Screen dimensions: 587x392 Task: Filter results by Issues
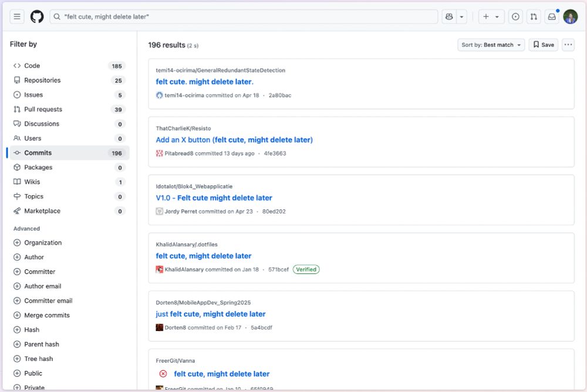[69, 94]
